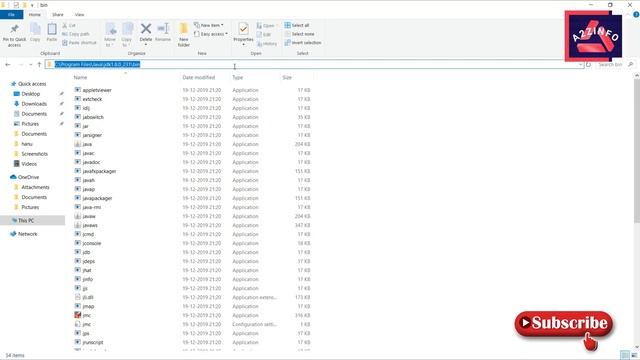Click the Edit command in Open group
The image size is (640, 360).
pos(264,34)
